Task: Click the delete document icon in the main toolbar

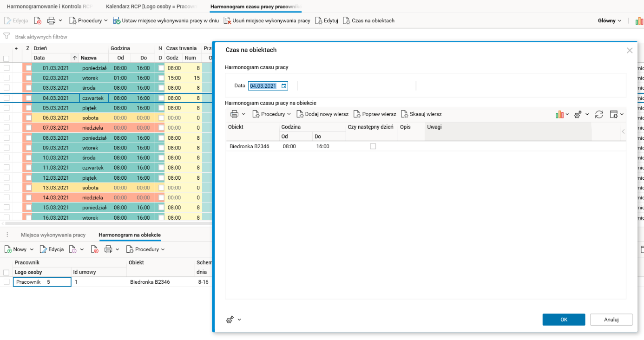Action: 38,20
